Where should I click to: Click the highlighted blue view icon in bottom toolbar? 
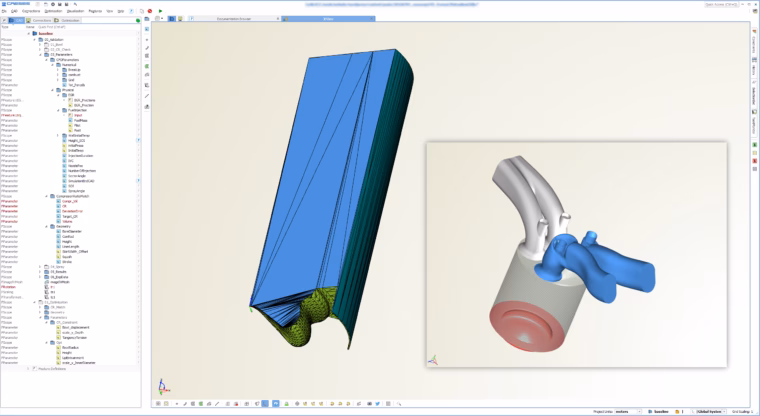265,403
